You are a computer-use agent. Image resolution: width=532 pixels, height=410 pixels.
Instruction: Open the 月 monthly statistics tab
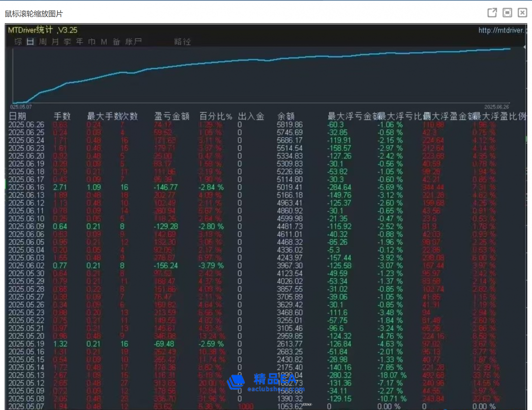[55, 42]
